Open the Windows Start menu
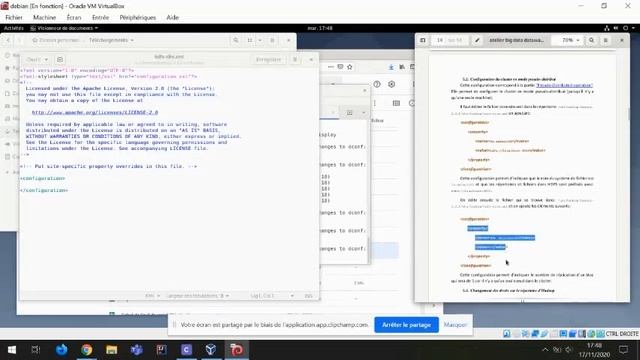 point(12,350)
